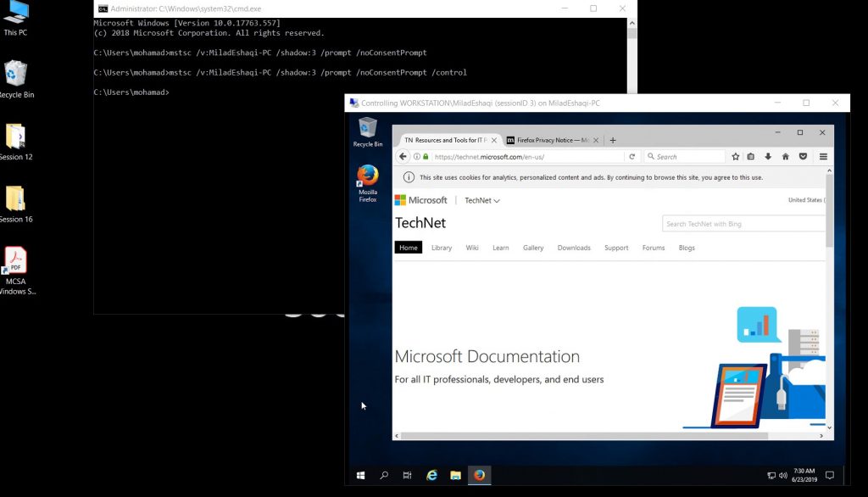Click the Firefox horizontal scrollbar
This screenshot has height=497, width=868.
[585, 436]
